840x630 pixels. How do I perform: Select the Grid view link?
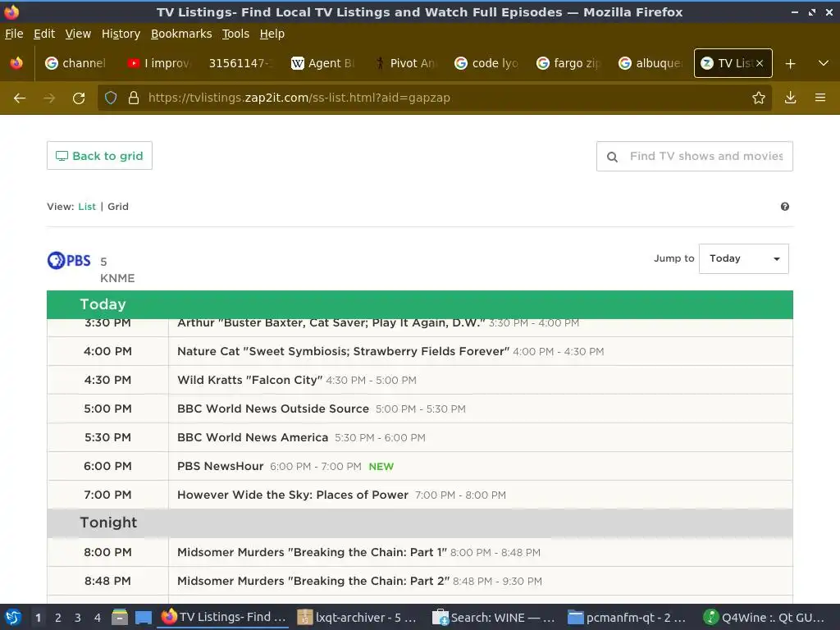118,206
